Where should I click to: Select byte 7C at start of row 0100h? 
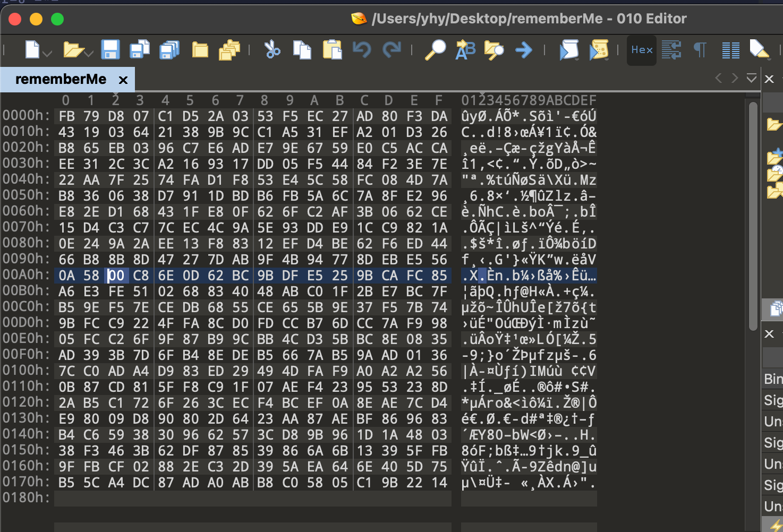coord(66,371)
